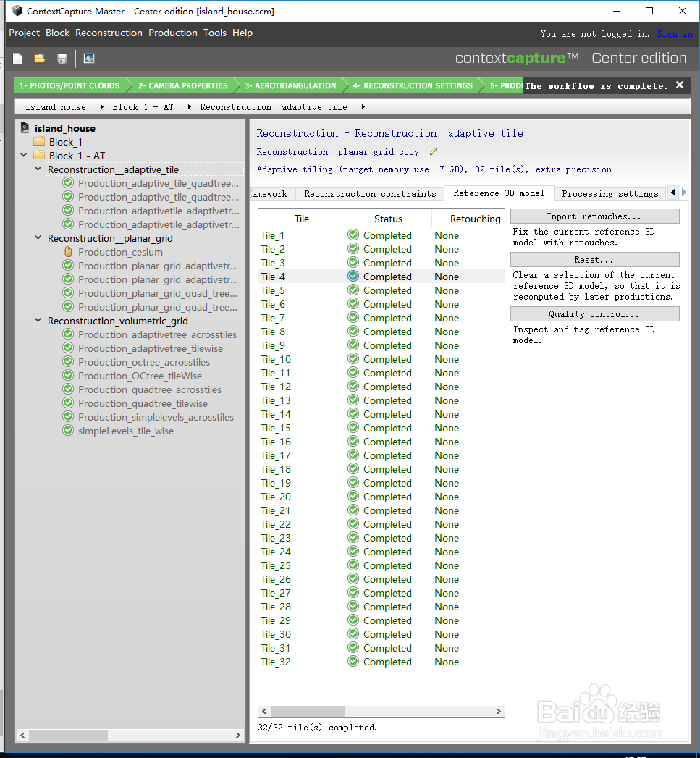Click status icon of Production_octree_acrosstiles
Image resolution: width=700 pixels, height=758 pixels.
[x=68, y=361]
